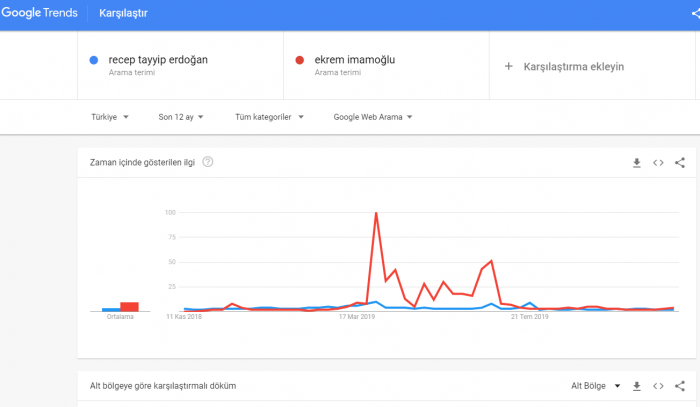Click the share icon in the top header
700x407 pixels.
point(695,14)
